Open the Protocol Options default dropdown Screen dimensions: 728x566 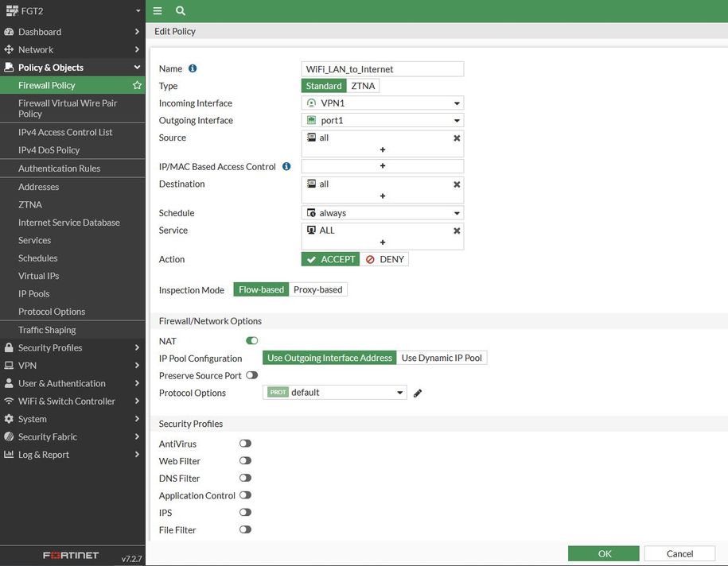pyautogui.click(x=335, y=393)
